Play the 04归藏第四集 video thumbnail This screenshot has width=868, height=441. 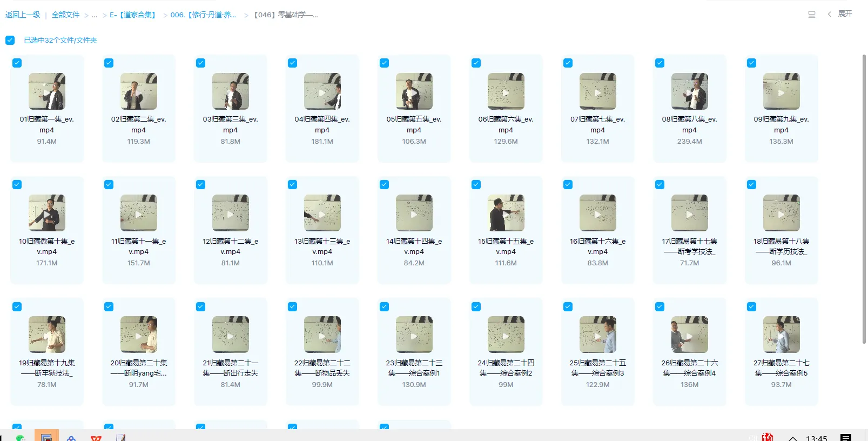[x=322, y=91]
